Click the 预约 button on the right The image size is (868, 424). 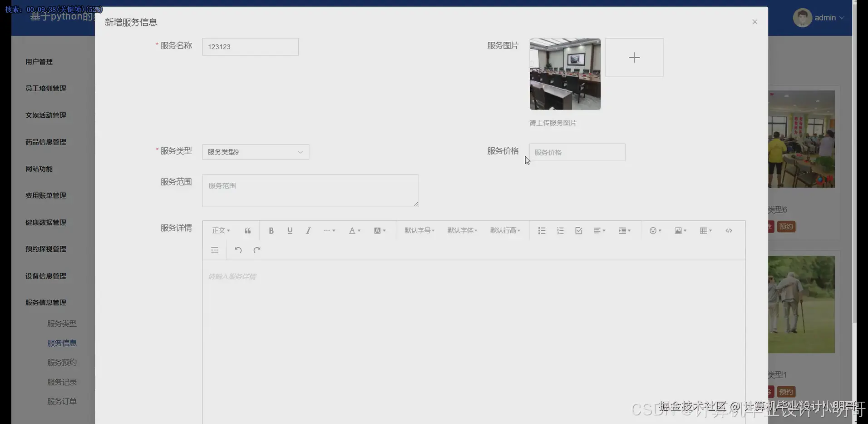click(785, 226)
